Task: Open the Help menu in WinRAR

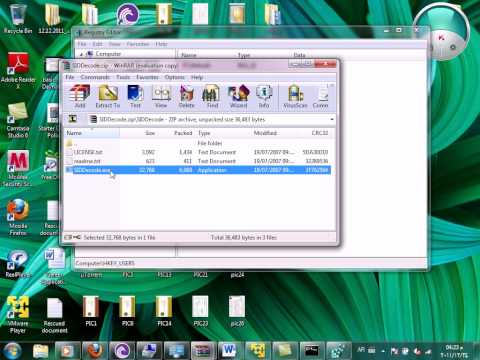Action: point(197,77)
